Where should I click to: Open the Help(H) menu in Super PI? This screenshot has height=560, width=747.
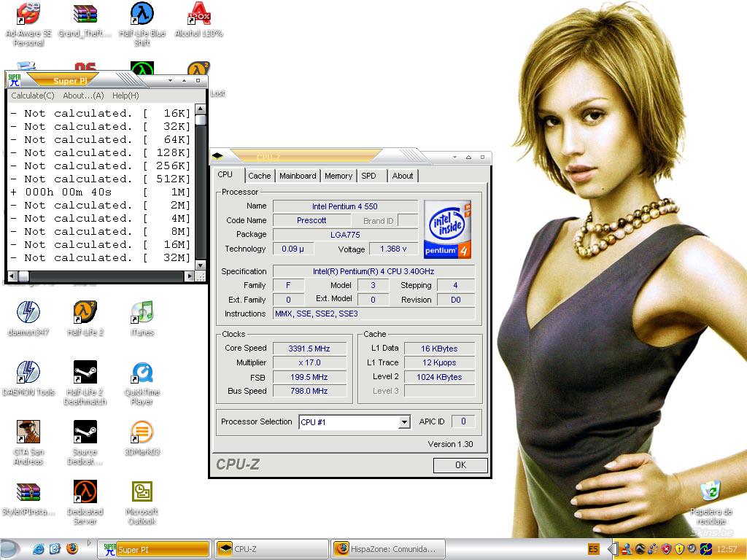tap(125, 96)
